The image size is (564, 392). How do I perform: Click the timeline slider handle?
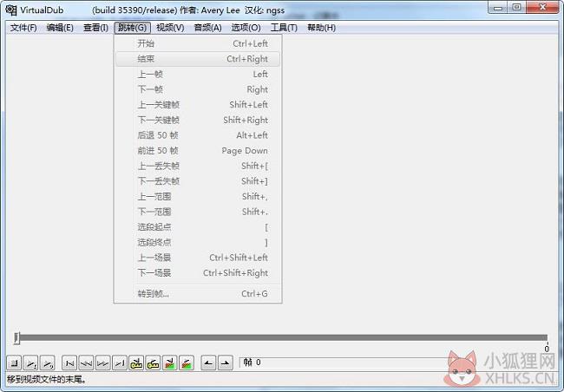click(x=16, y=338)
